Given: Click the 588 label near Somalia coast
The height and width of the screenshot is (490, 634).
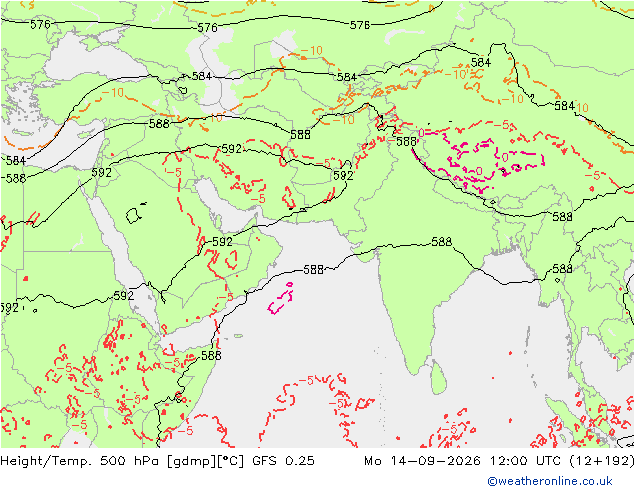Looking at the screenshot, I should point(211,355).
